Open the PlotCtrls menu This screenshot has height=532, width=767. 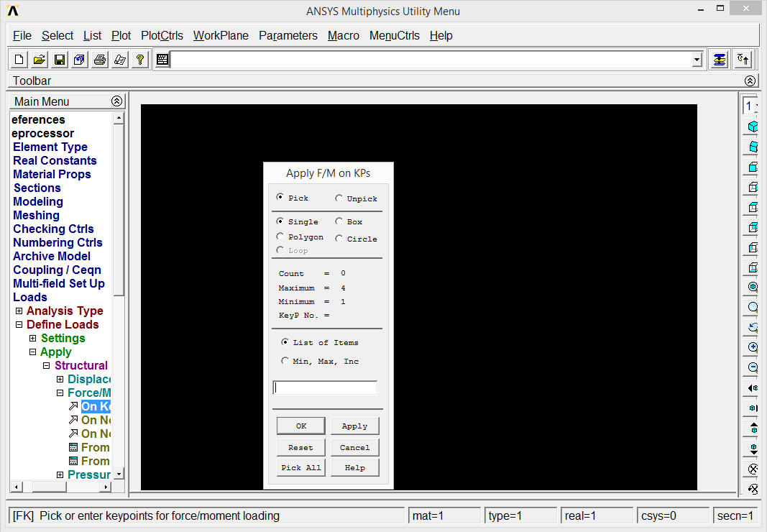coord(162,36)
